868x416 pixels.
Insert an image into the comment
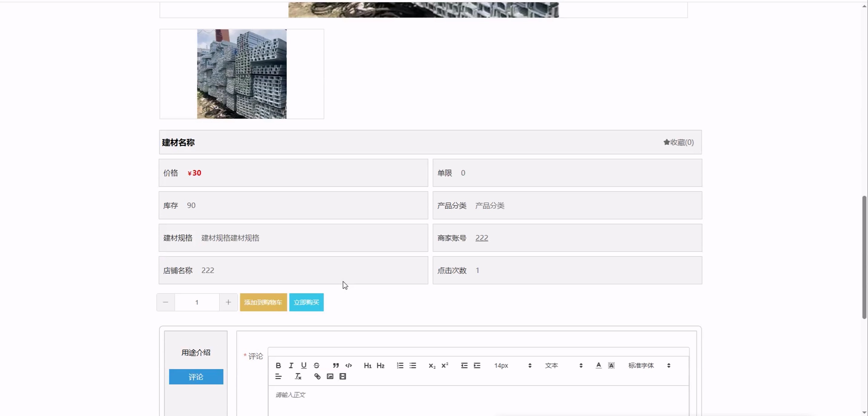tap(330, 376)
